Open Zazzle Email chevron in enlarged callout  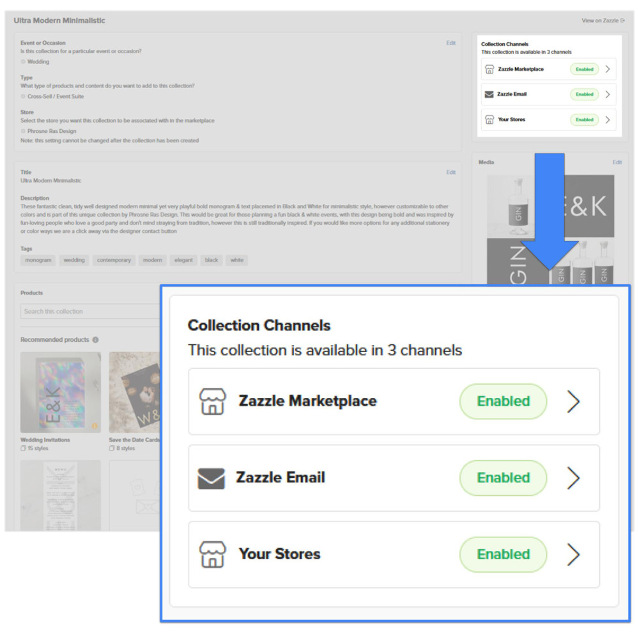click(x=573, y=478)
